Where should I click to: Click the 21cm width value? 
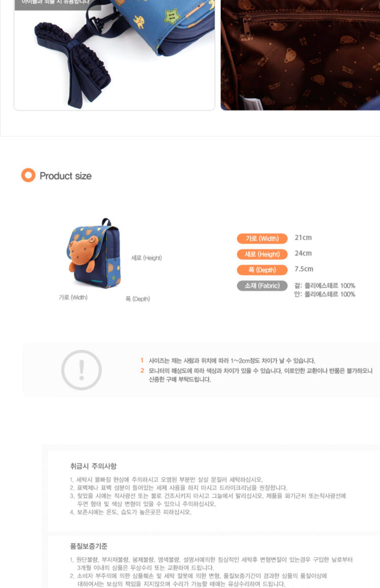click(x=303, y=238)
